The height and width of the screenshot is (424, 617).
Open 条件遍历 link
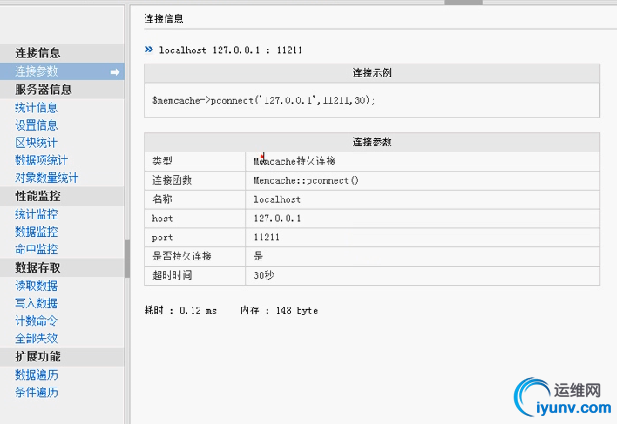(37, 393)
